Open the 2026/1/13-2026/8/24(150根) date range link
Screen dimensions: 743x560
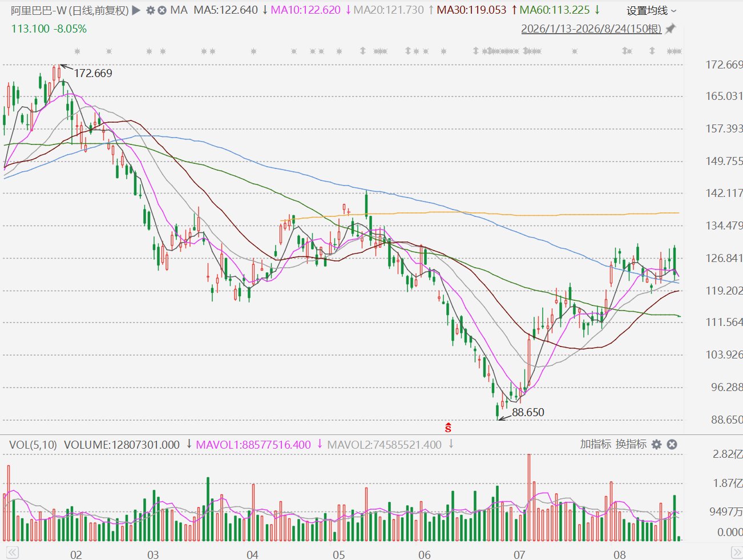tap(591, 29)
